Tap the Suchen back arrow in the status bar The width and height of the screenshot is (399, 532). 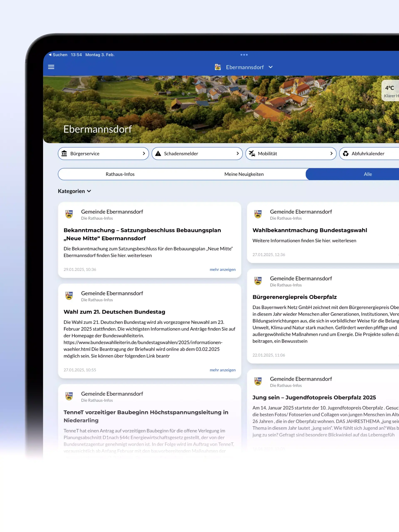pos(58,55)
